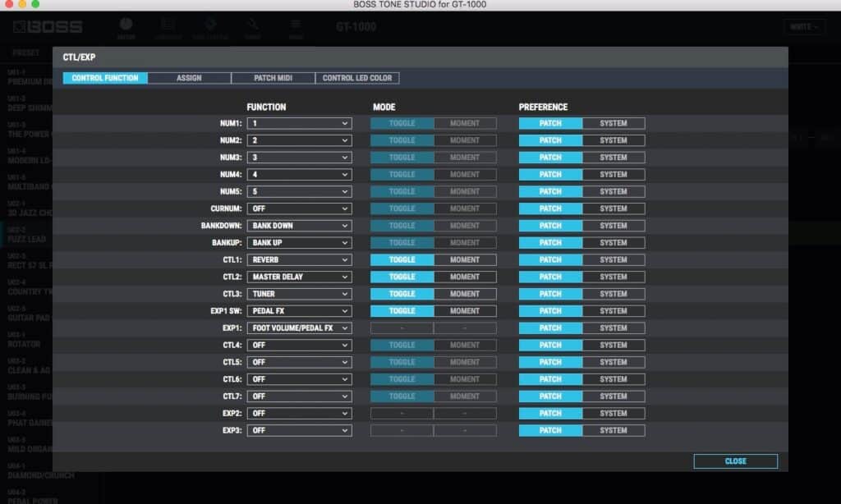The image size is (841, 504).
Task: Open the EXP1 FOOT VOLUME/PEDAL FX dropdown
Action: click(299, 328)
